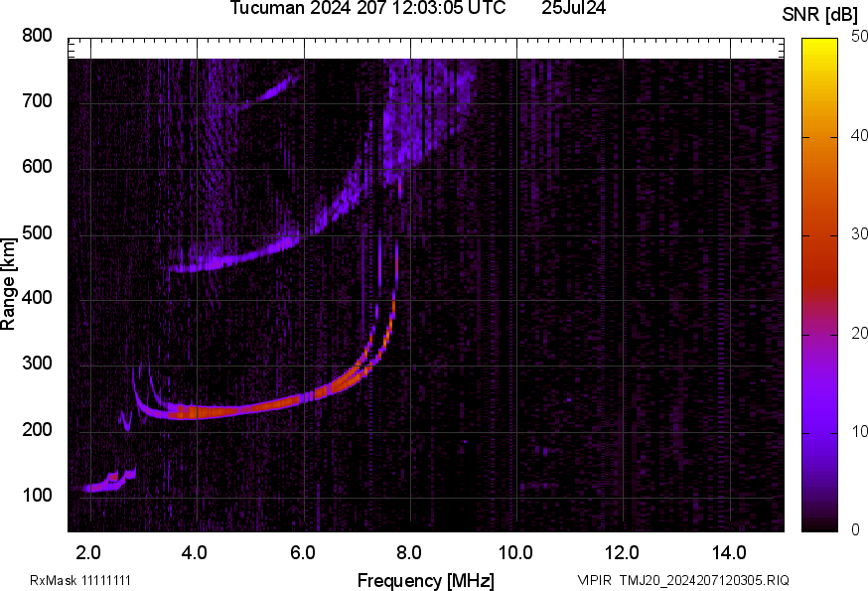The width and height of the screenshot is (868, 591).
Task: Click the frequency tick label '10.0'
Action: pyautogui.click(x=515, y=552)
